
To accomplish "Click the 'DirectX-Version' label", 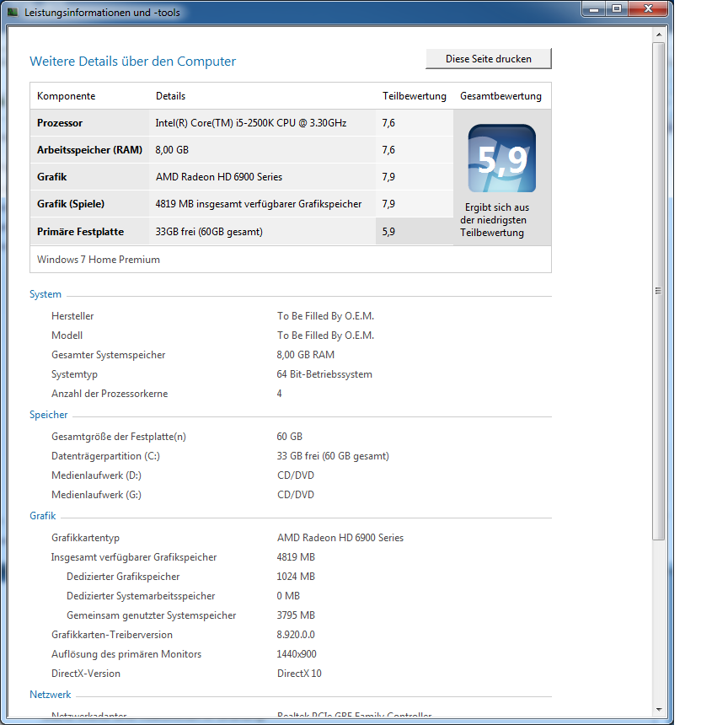I will 86,674.
